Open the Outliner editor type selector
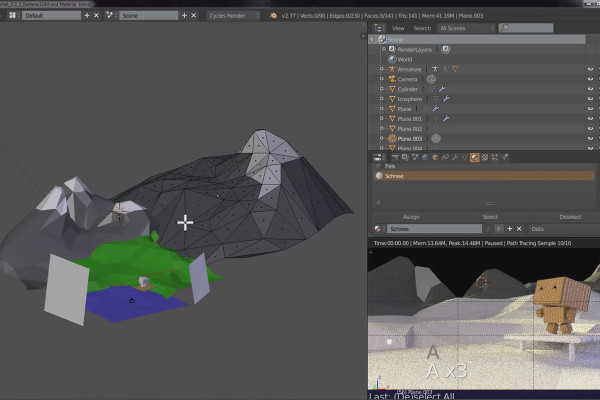Screen dimensions: 600x400 point(378,28)
